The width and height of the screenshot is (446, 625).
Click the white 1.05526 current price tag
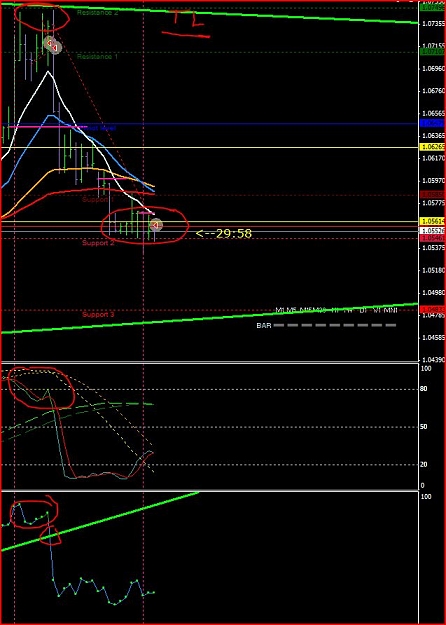[x=432, y=231]
